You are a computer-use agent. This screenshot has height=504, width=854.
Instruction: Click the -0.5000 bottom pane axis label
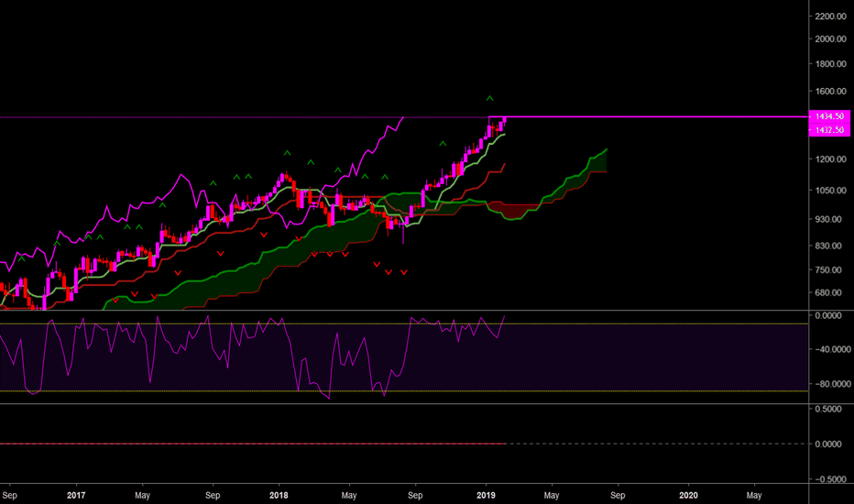pos(828,479)
